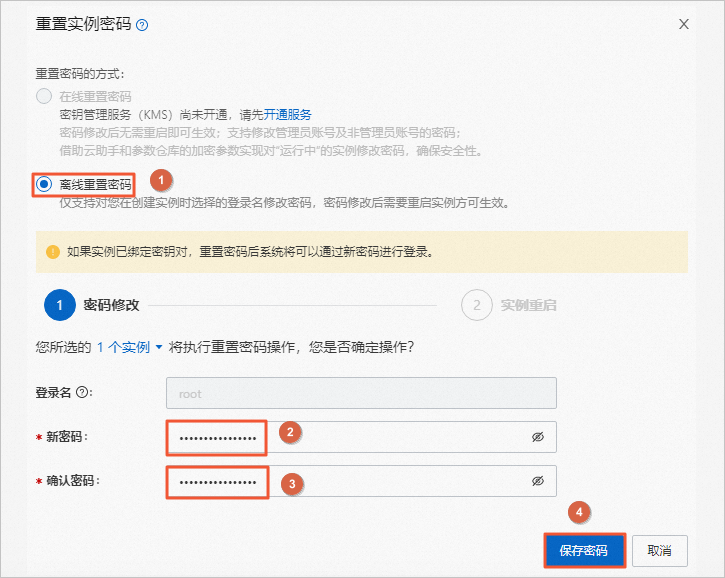Toggle visibility eye in 新密码 field
Viewport: 725px width, 578px height.
click(x=538, y=437)
